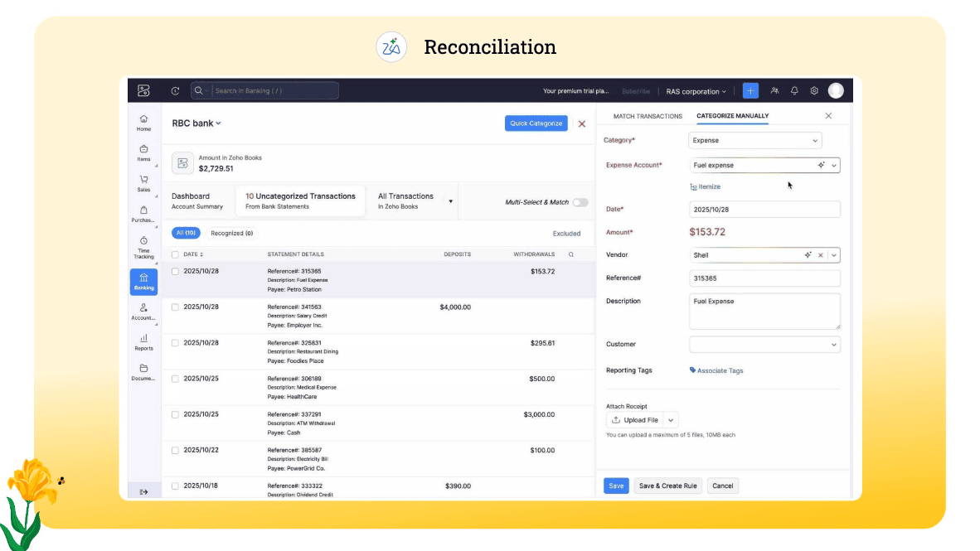
Task: Check the box for reference 341563 transaction
Action: click(x=175, y=307)
